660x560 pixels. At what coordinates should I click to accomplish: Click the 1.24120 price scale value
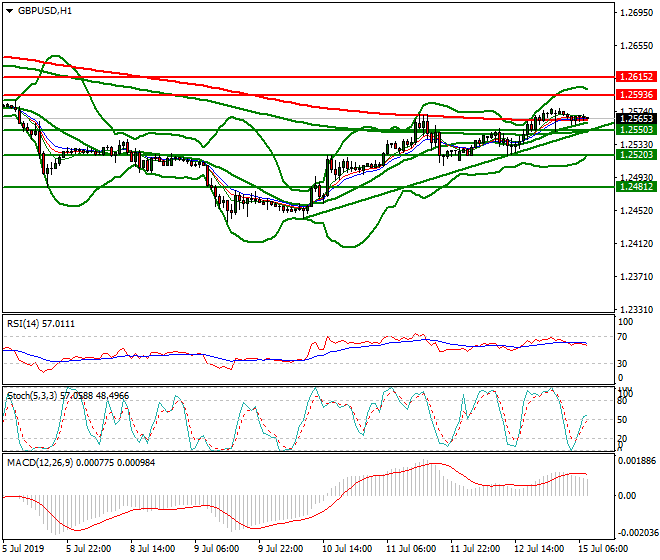(x=637, y=243)
